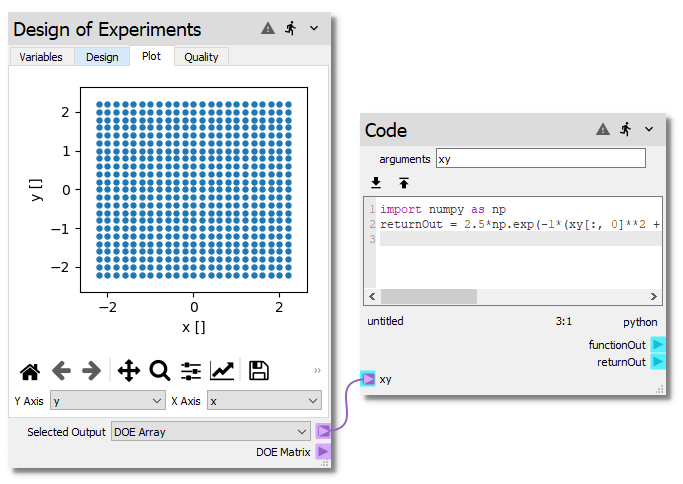This screenshot has height=484, width=683.
Task: Click the forward arrow in plot toolbar
Action: pyautogui.click(x=92, y=371)
